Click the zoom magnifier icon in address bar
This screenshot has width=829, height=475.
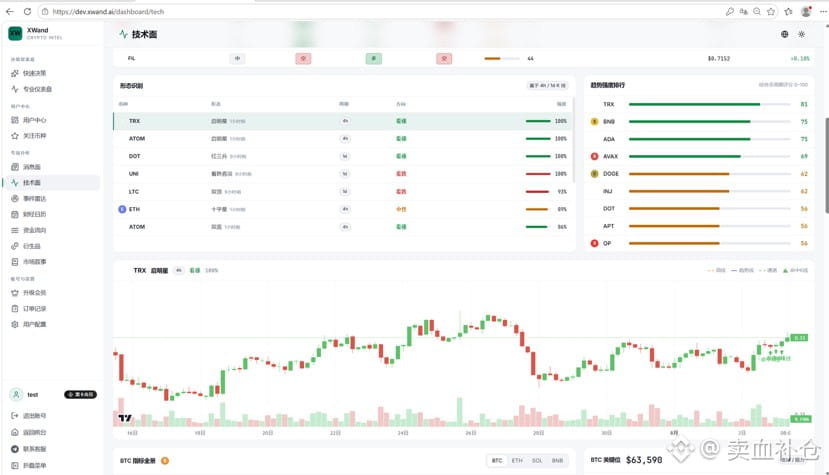point(757,11)
